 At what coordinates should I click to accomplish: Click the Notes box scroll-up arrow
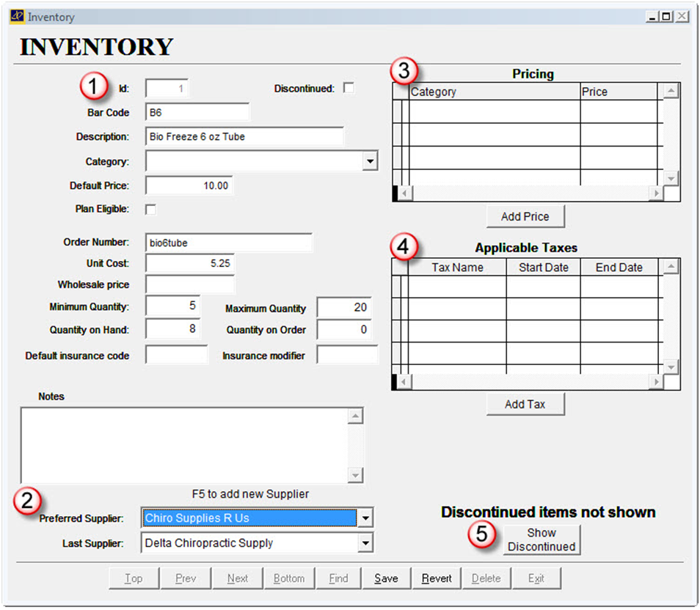355,416
